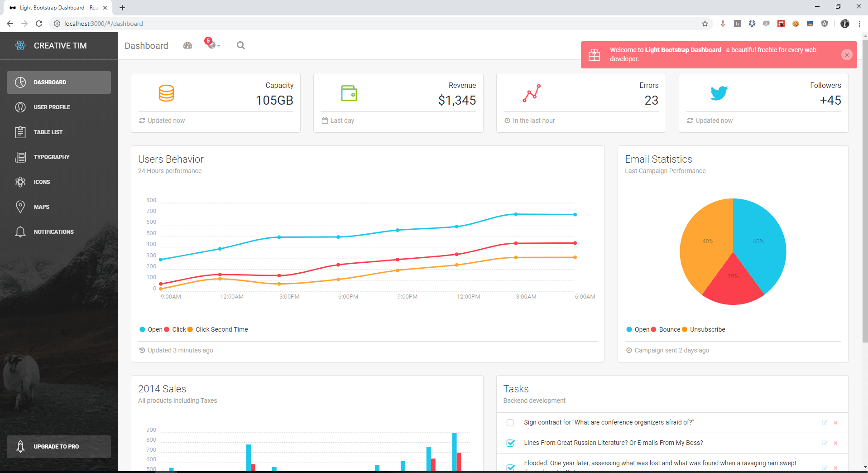Select the Maps pin icon in the sidebar
868x473 pixels.
coord(20,207)
